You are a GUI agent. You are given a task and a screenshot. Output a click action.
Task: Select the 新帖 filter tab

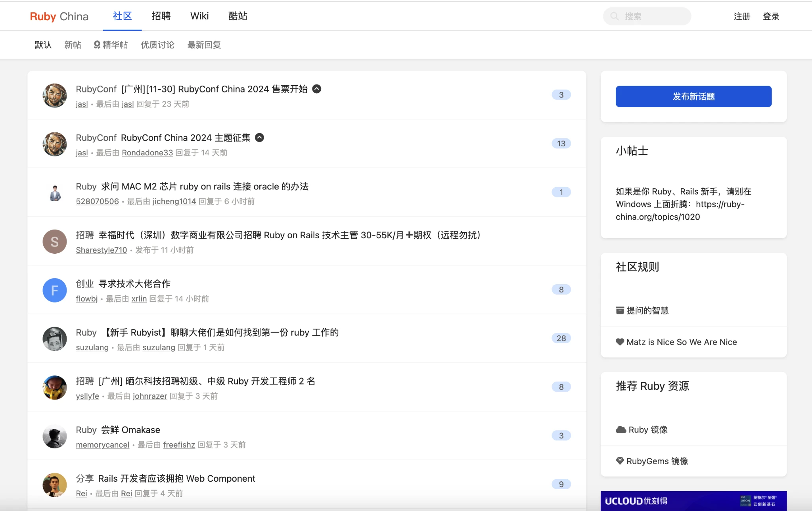point(73,45)
